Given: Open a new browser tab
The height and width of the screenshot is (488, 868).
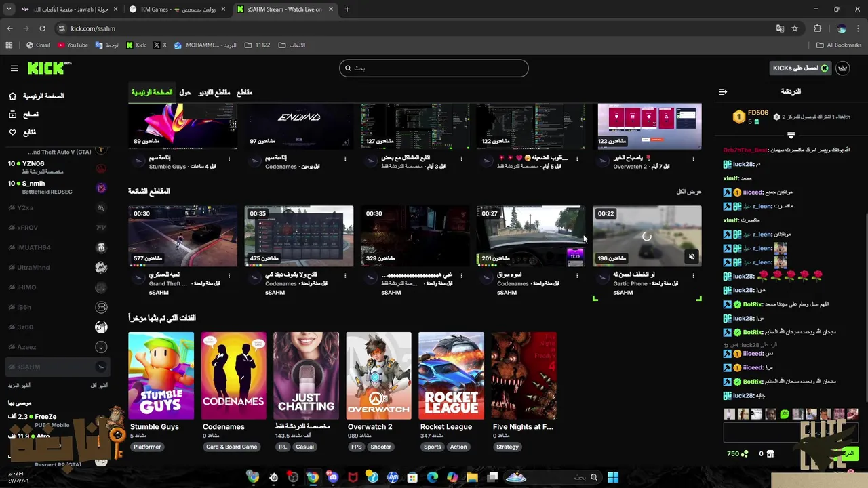Looking at the screenshot, I should (347, 9).
